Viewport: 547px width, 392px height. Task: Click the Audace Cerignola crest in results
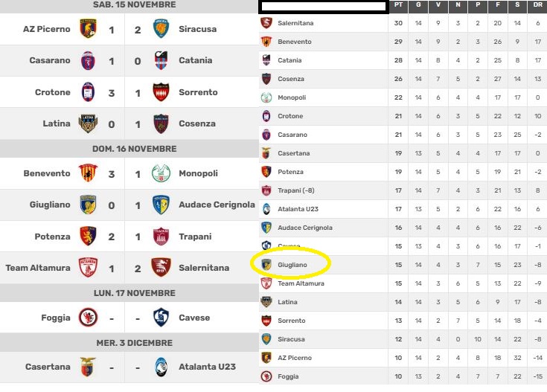pos(161,205)
